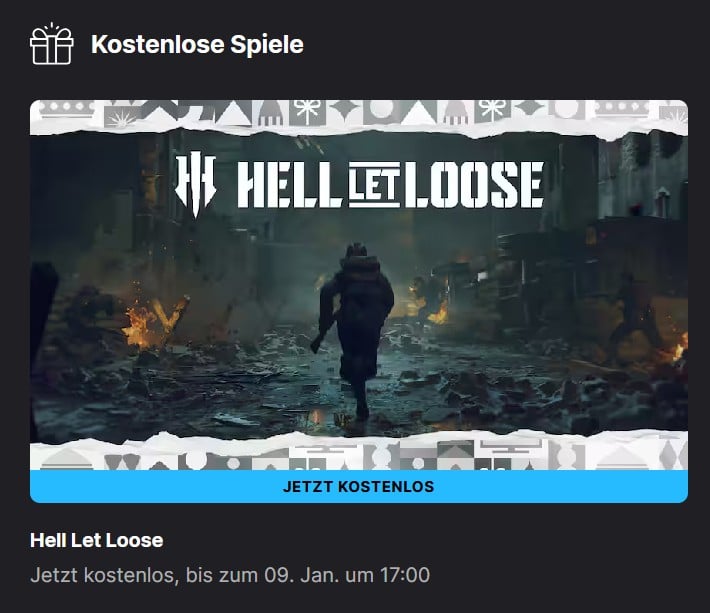Screen dimensions: 710x613
Task: Open the Kostenlose Spiele heading
Action: coord(197,44)
